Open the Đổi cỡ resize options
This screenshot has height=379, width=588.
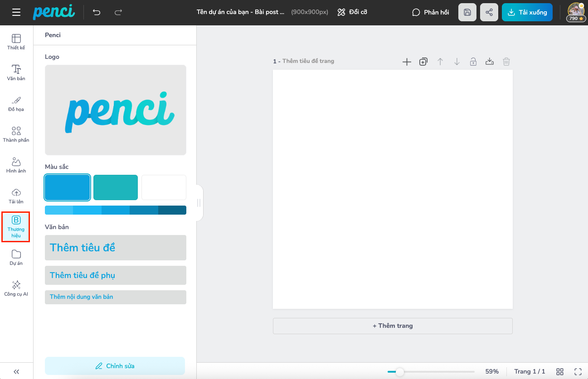352,12
